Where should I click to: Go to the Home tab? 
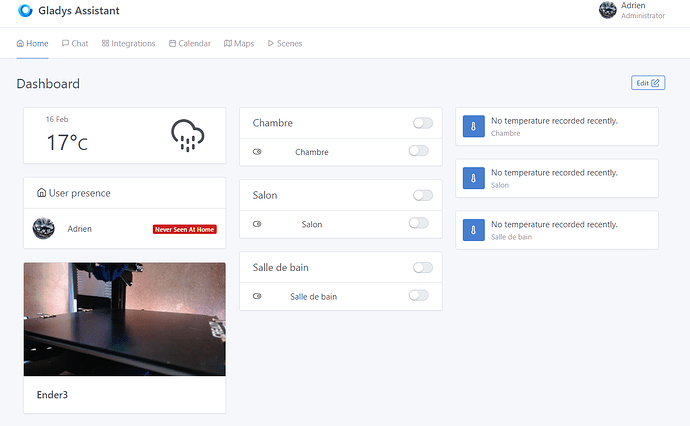(x=33, y=44)
